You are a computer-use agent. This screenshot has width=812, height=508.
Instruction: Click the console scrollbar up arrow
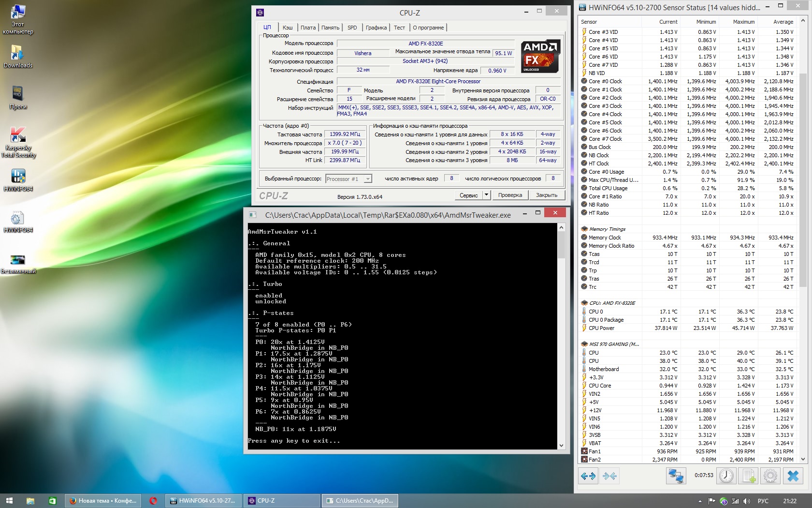click(x=561, y=227)
